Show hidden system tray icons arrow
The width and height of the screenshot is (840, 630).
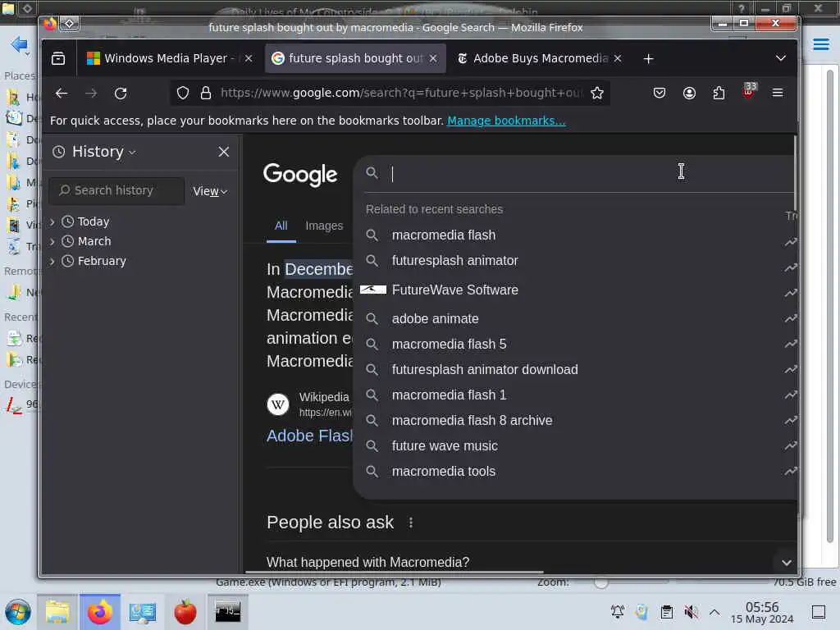(x=714, y=612)
